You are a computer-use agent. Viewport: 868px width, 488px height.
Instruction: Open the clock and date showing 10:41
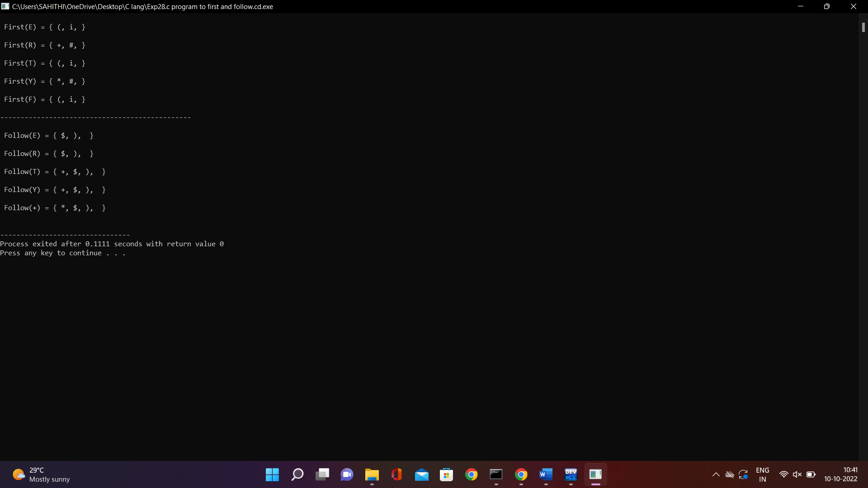(840, 474)
